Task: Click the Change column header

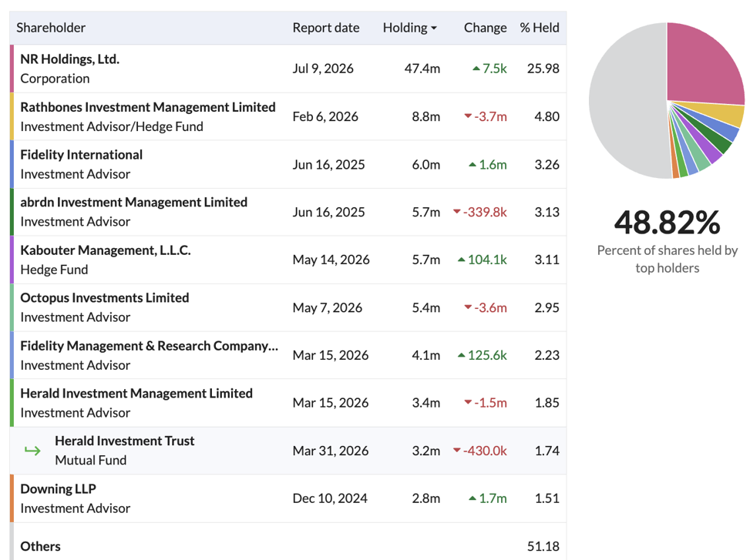Action: pyautogui.click(x=485, y=28)
